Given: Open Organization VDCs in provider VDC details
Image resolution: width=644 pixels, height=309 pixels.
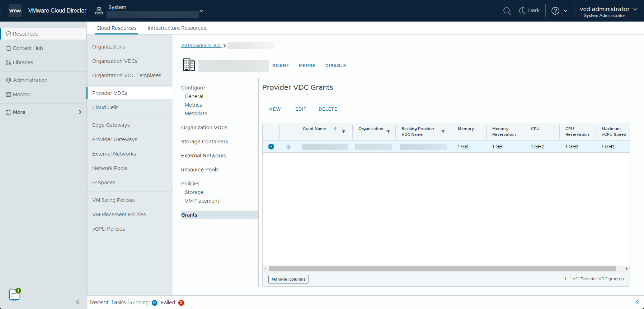Looking at the screenshot, I should pyautogui.click(x=204, y=128).
